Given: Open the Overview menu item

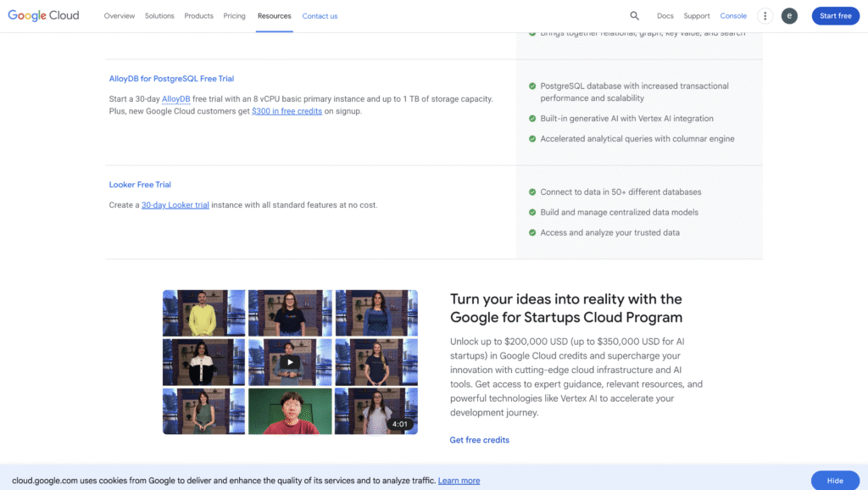Looking at the screenshot, I should coord(120,16).
